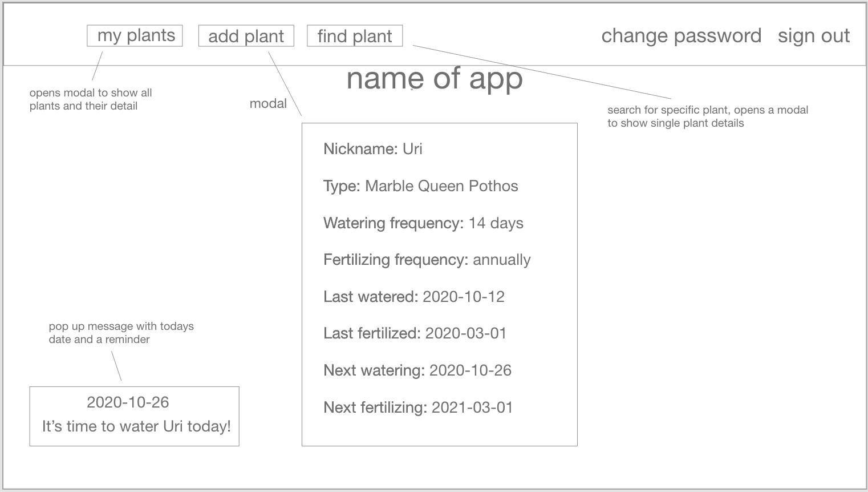The height and width of the screenshot is (492, 868).
Task: Click Next watering: 2020-10-26 text
Action: click(x=417, y=370)
